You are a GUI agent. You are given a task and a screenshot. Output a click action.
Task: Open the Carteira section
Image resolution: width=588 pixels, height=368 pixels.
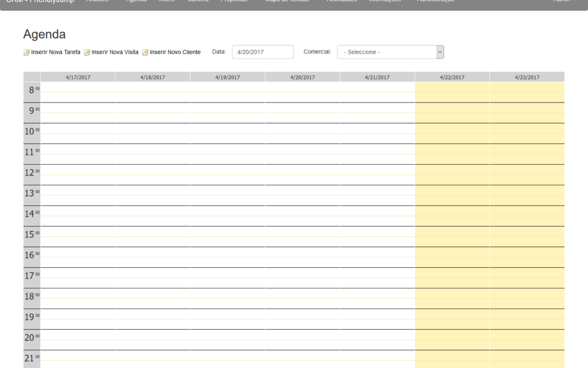click(x=198, y=2)
